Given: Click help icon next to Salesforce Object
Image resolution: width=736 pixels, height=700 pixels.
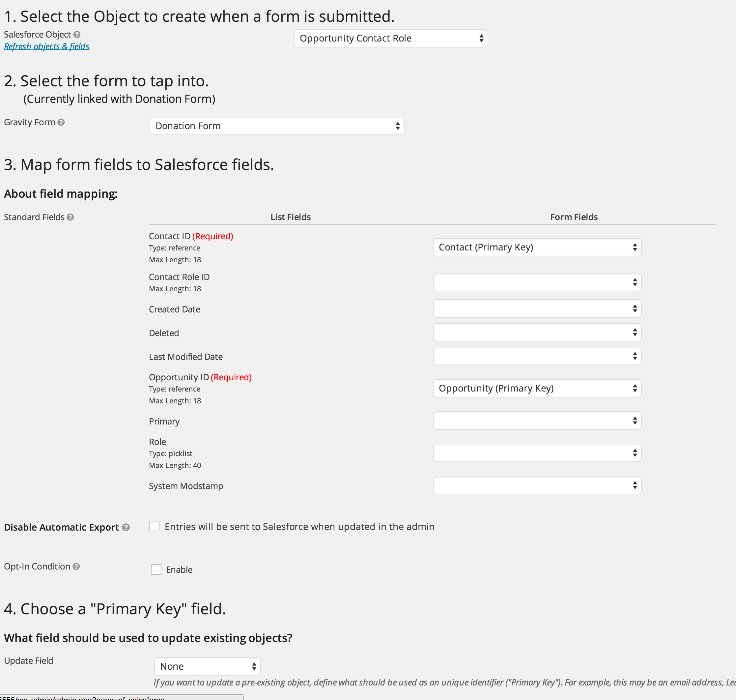Looking at the screenshot, I should pyautogui.click(x=77, y=35).
